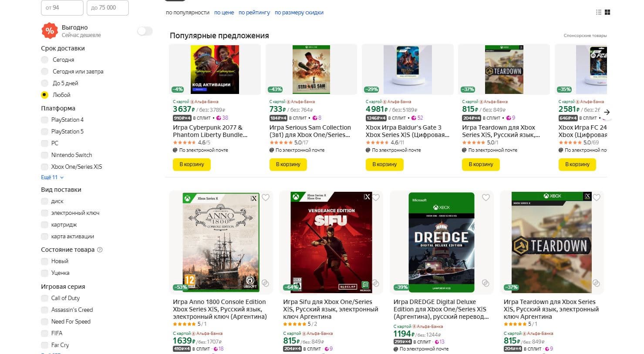Sort by по размеру скидки
644x354 pixels.
tap(299, 13)
